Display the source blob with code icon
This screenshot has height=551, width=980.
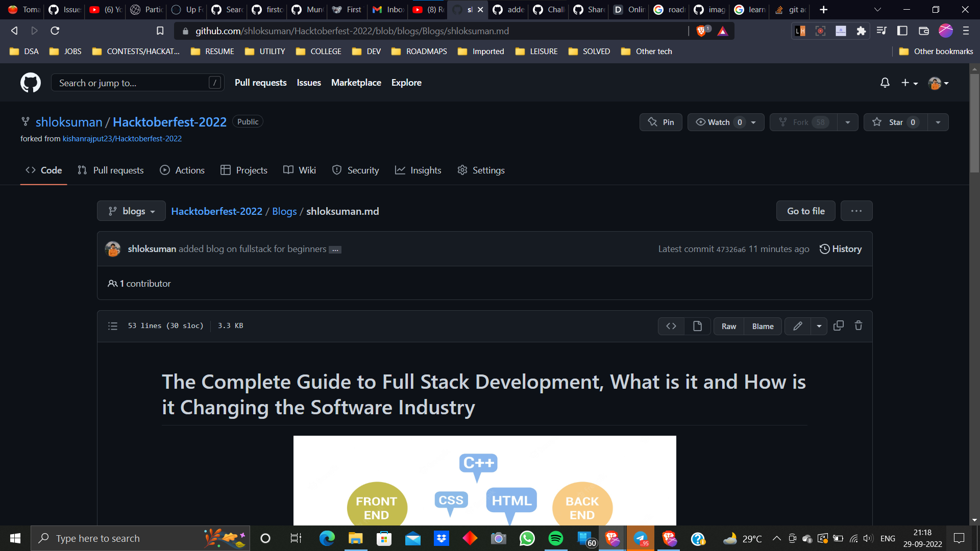click(671, 326)
